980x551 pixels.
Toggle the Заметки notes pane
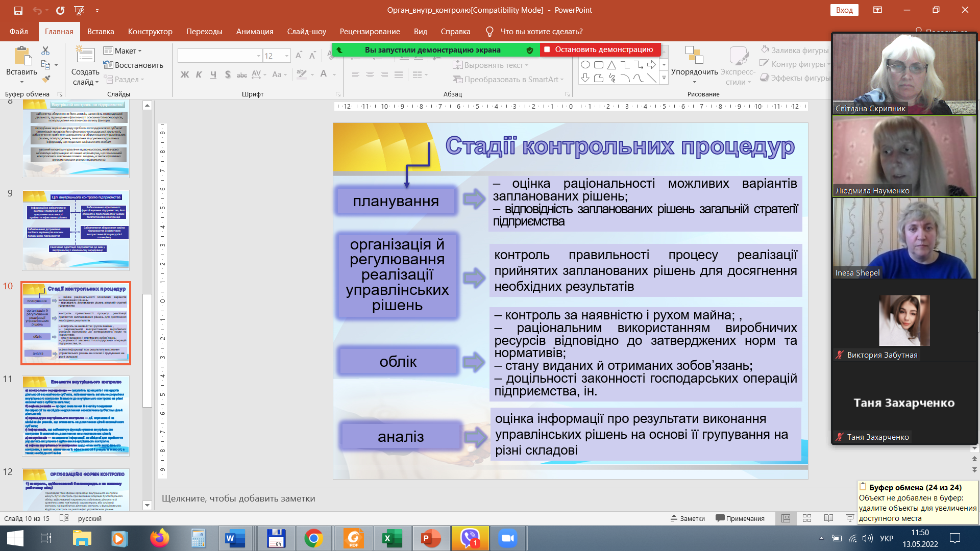coord(688,518)
